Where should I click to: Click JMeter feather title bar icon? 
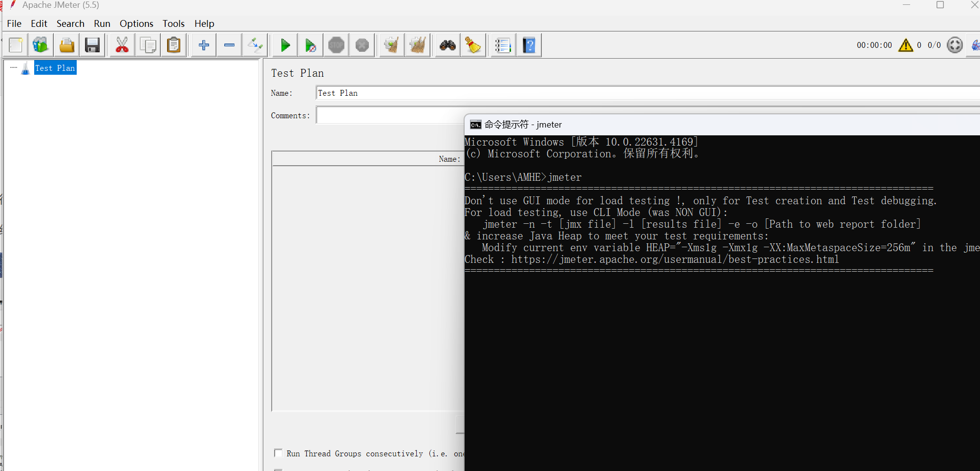(x=13, y=5)
